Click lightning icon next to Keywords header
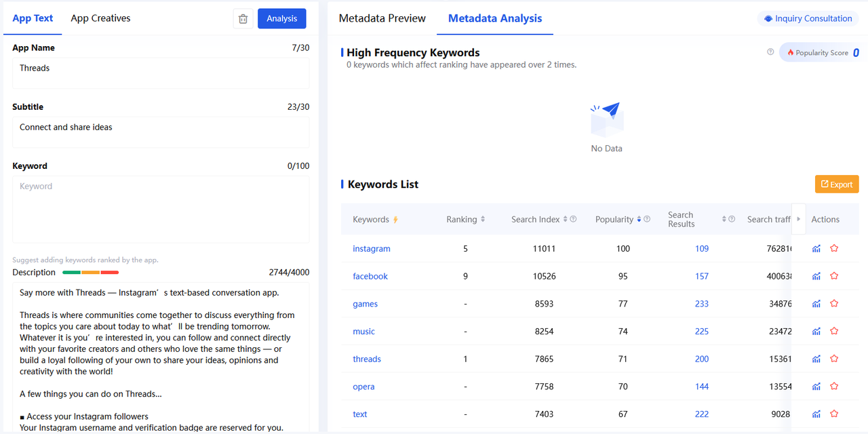Viewport: 868px width, 434px height. click(x=395, y=220)
